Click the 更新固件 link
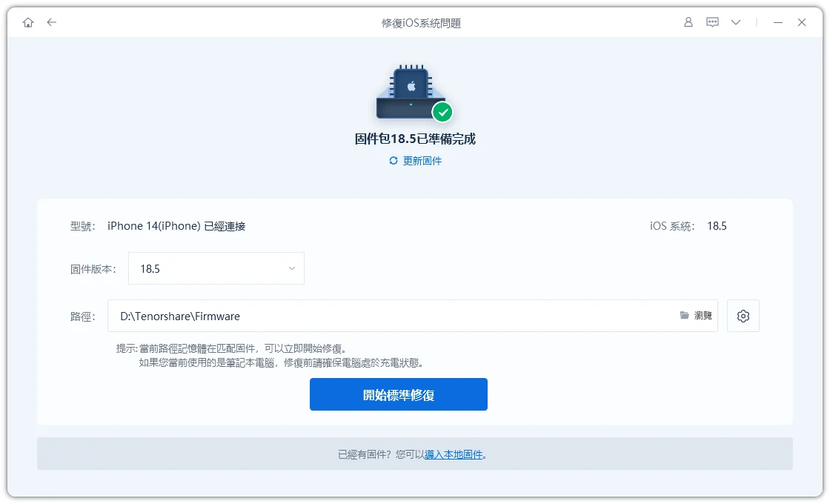This screenshot has height=504, width=830. pyautogui.click(x=422, y=161)
